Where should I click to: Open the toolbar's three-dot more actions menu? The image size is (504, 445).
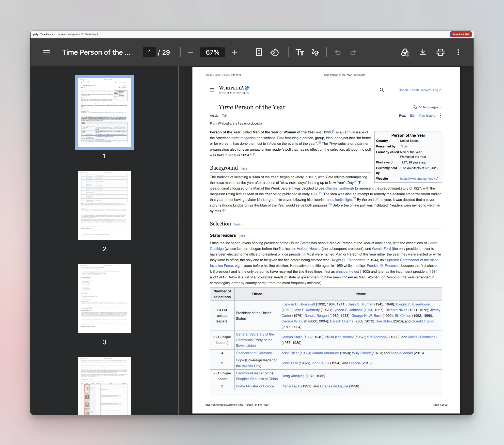point(458,52)
